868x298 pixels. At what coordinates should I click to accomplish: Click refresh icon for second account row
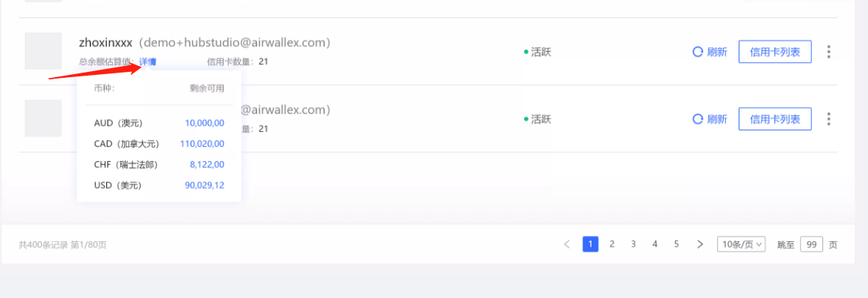coord(698,119)
